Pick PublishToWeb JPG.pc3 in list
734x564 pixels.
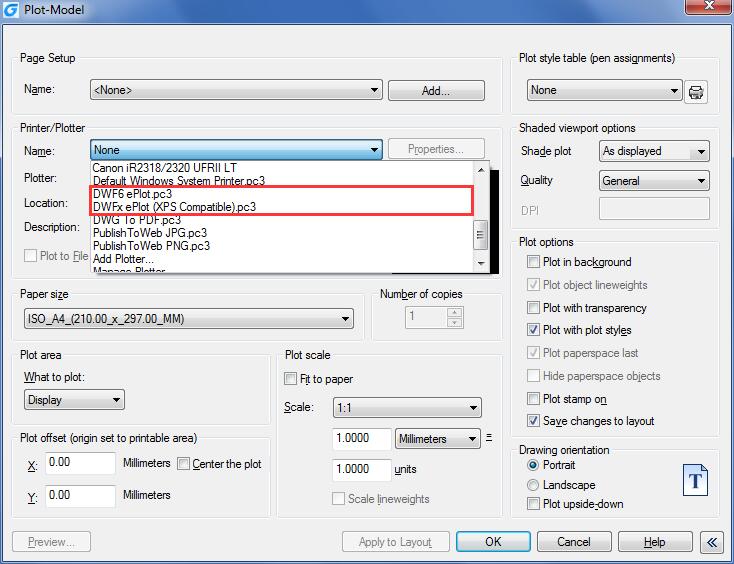tap(150, 233)
